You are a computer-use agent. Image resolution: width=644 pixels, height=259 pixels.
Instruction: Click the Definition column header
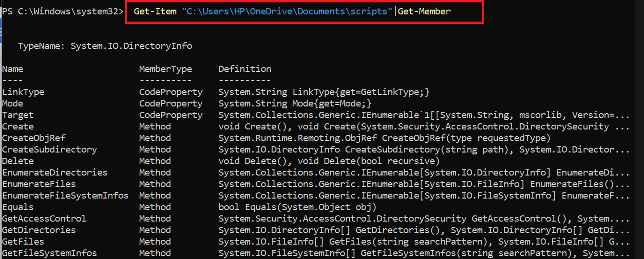pyautogui.click(x=244, y=69)
